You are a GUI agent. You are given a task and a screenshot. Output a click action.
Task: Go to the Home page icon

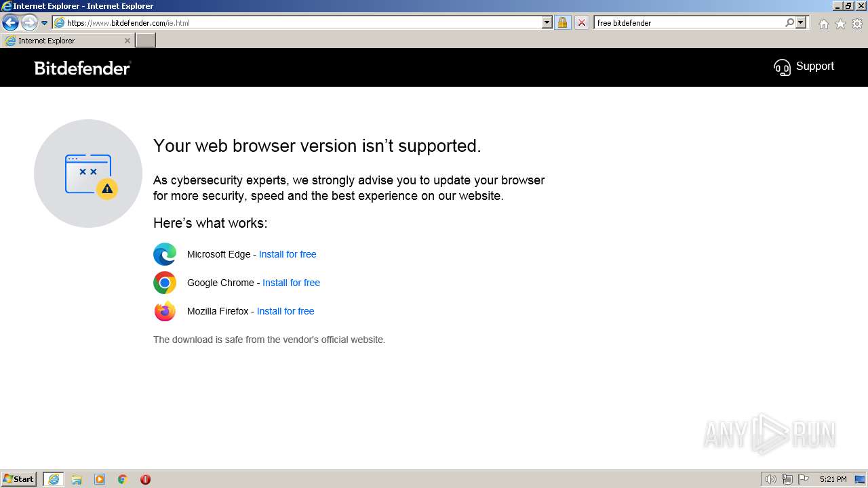[x=823, y=24]
